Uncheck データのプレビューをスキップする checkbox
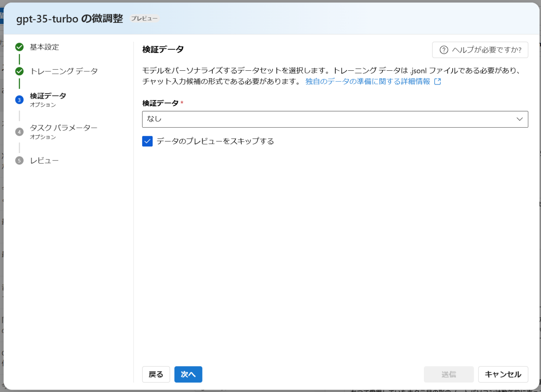Image resolution: width=541 pixels, height=392 pixels. pyautogui.click(x=147, y=141)
